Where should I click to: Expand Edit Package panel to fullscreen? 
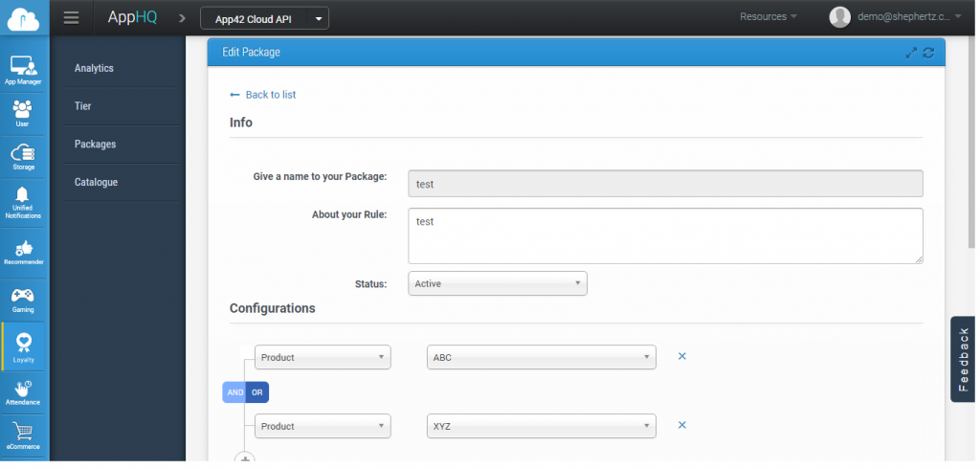point(911,53)
